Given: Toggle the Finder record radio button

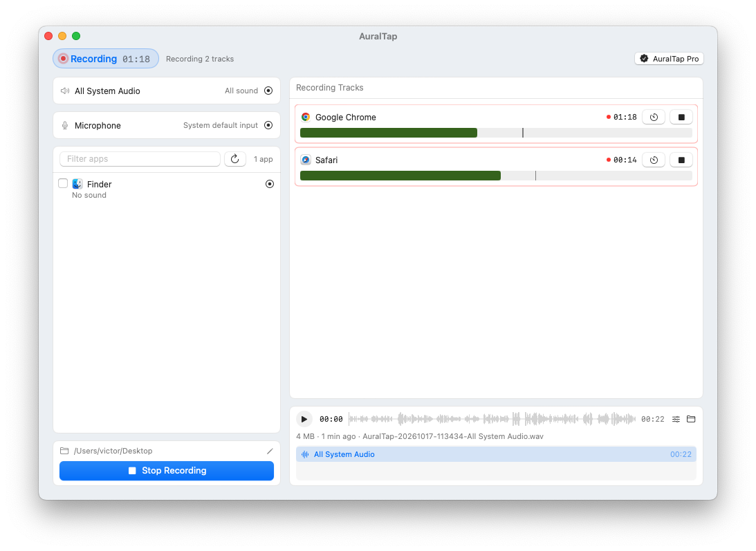Looking at the screenshot, I should [x=270, y=184].
